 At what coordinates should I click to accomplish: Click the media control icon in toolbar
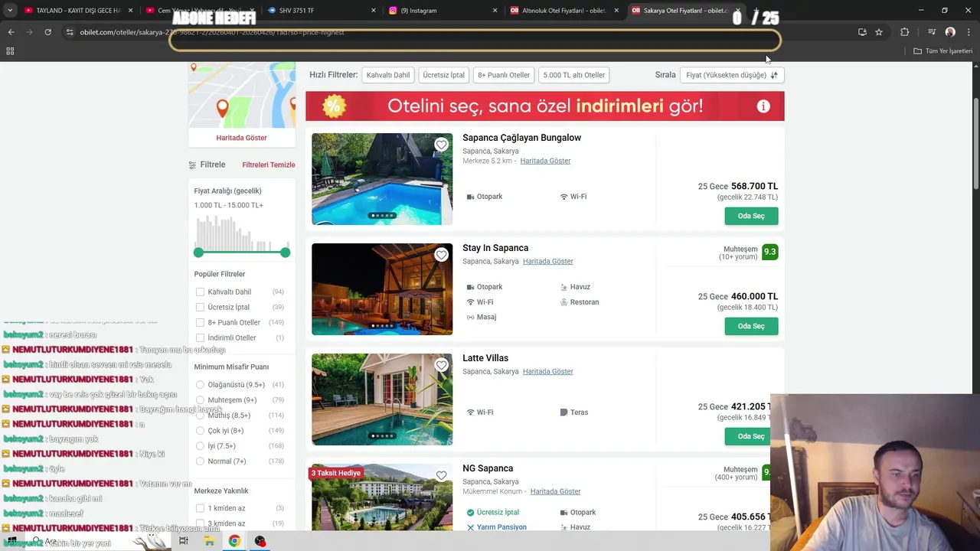pos(932,32)
